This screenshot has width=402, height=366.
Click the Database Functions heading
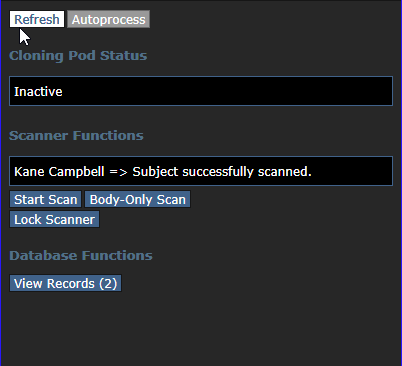pyautogui.click(x=81, y=255)
